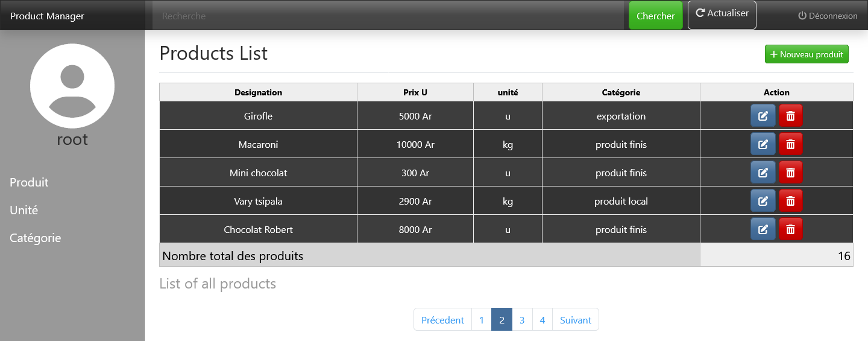Edit the Chocolat Robert product
The width and height of the screenshot is (868, 341).
click(x=763, y=229)
